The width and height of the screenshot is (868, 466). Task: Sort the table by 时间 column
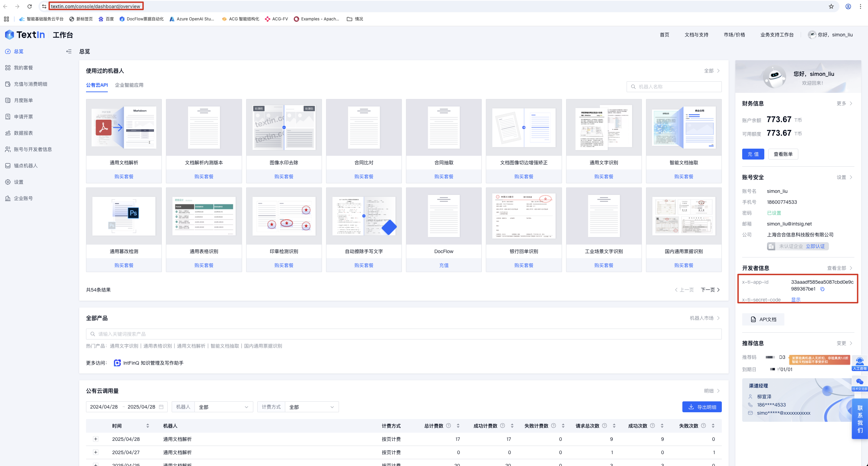click(148, 426)
